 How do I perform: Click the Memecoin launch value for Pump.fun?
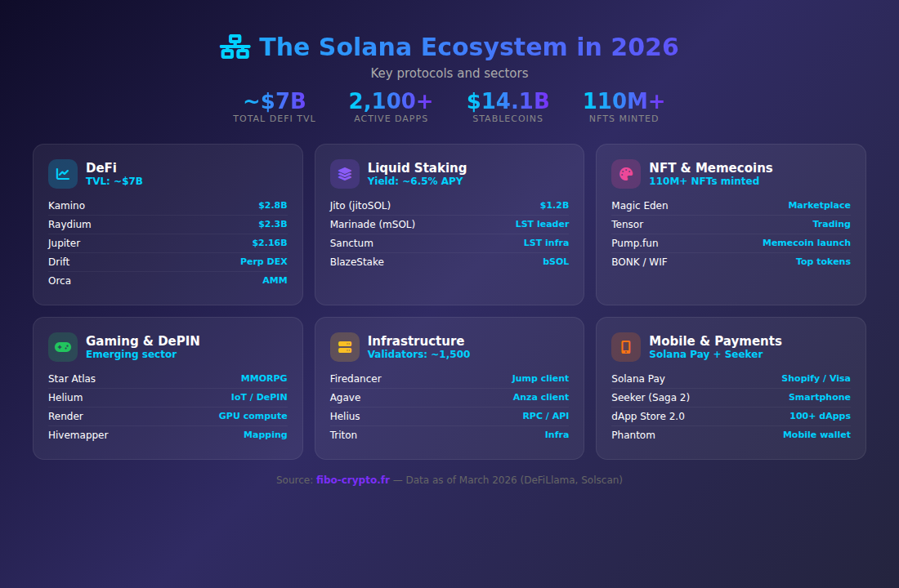coord(806,243)
